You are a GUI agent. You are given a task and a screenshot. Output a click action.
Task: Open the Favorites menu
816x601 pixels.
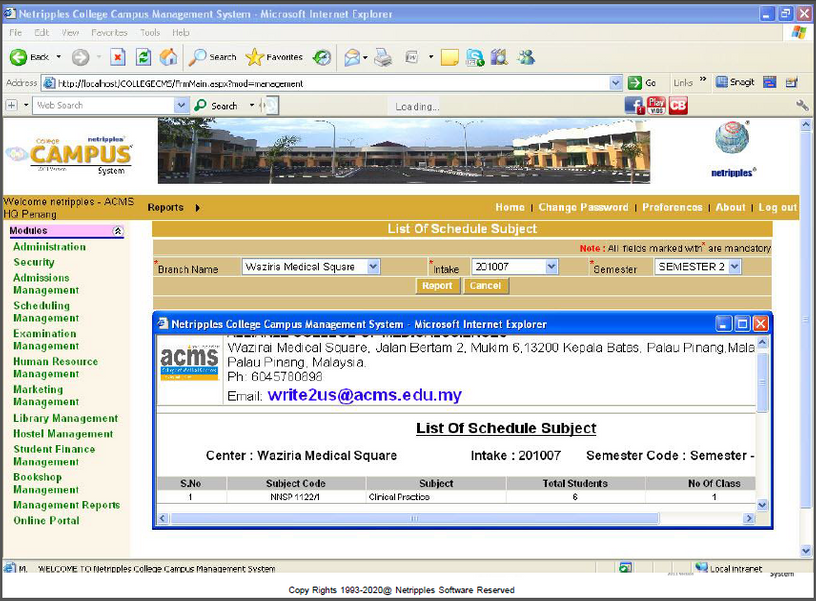(109, 33)
